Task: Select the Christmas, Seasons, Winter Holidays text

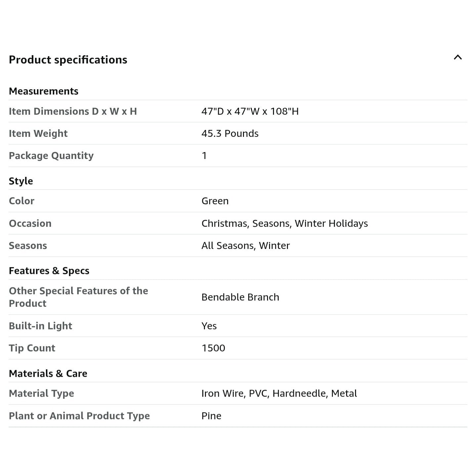Action: coord(285,223)
